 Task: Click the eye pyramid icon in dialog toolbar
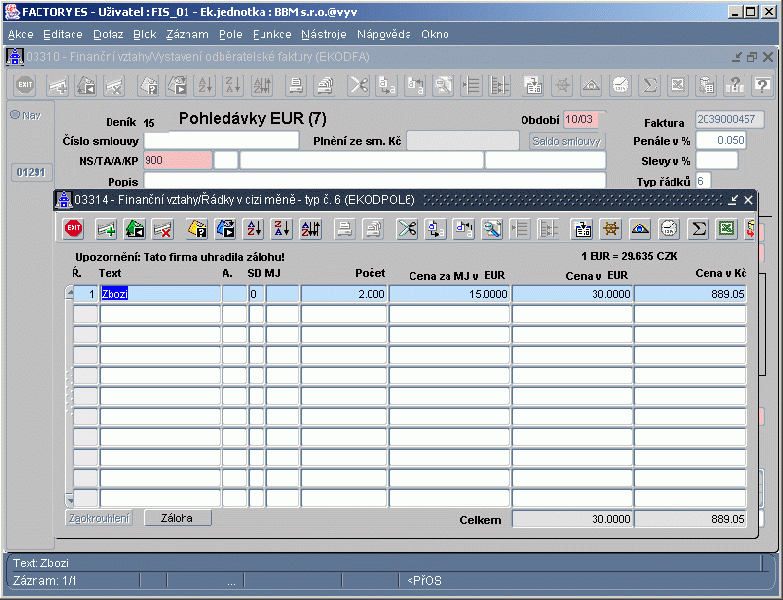[x=640, y=229]
